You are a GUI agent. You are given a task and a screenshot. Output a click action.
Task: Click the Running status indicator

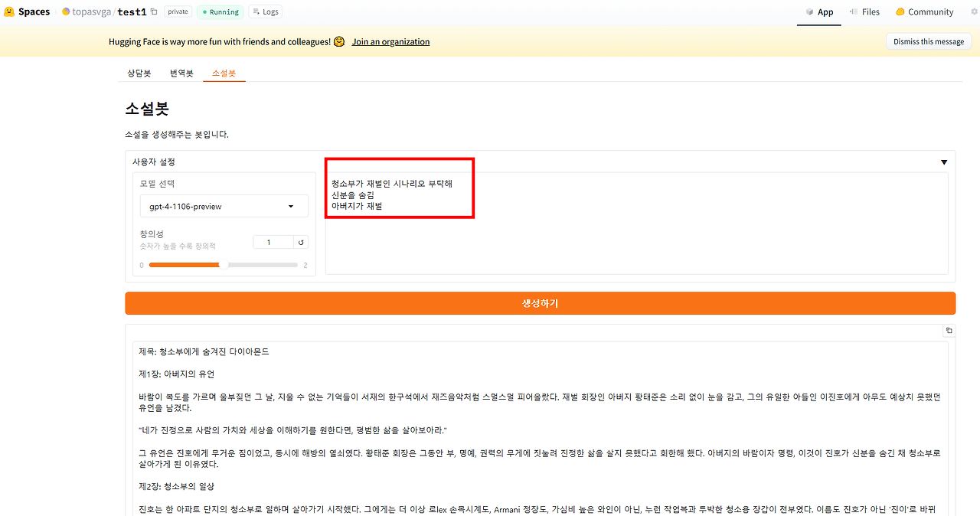tap(220, 11)
